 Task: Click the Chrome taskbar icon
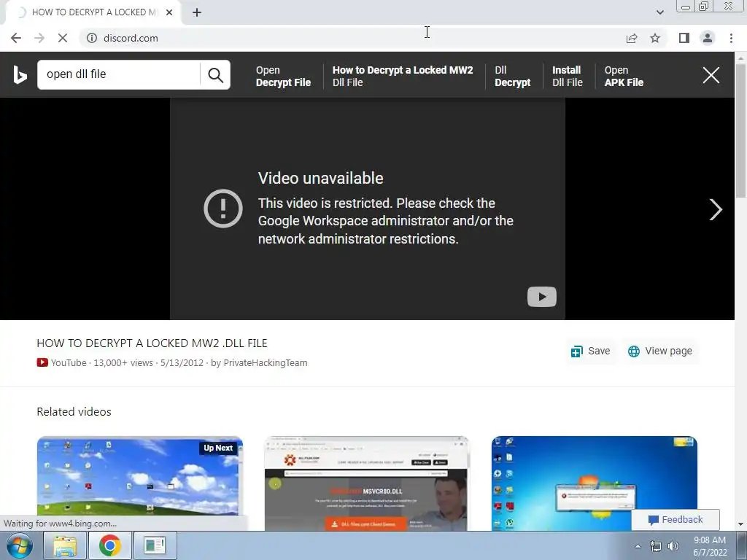click(x=110, y=545)
